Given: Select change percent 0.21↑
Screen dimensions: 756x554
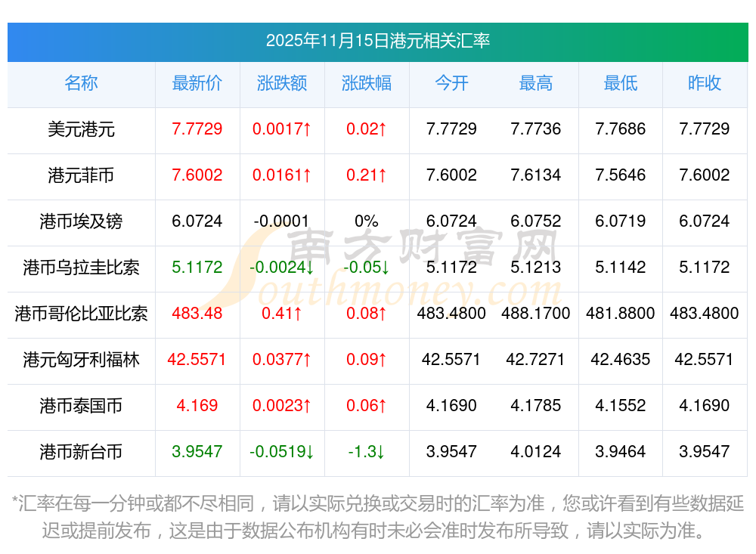Looking at the screenshot, I should pyautogui.click(x=367, y=175).
